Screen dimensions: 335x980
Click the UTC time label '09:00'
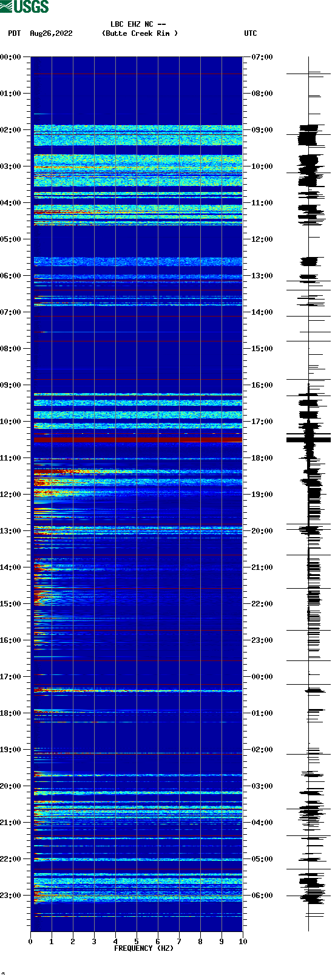262,130
